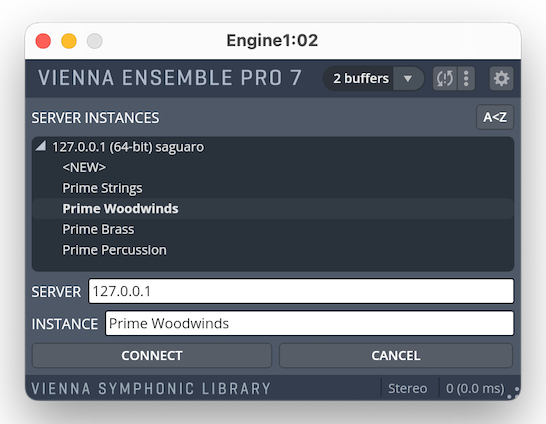Click the Stereo status indicator
546x424 pixels.
click(407, 388)
